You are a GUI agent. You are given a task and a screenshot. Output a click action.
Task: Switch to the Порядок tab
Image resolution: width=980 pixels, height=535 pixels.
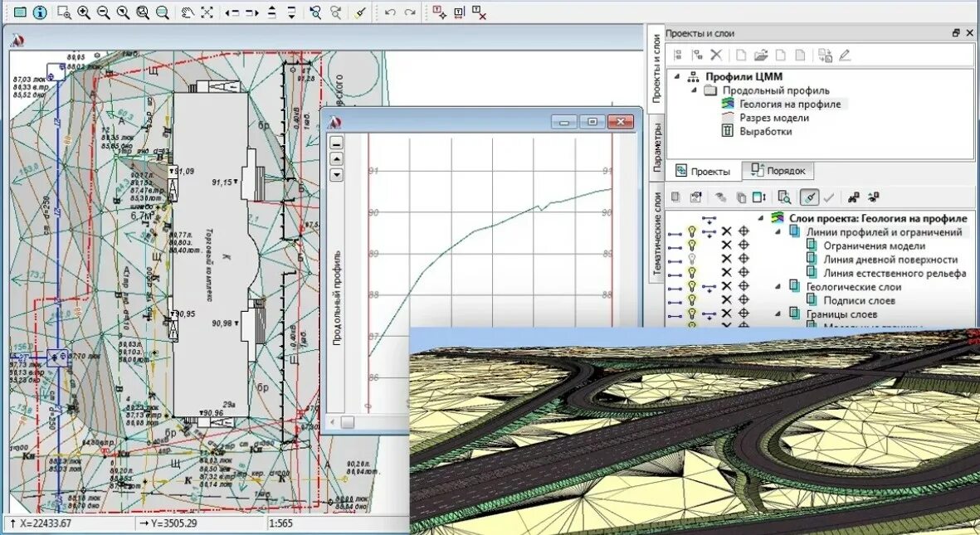click(x=778, y=171)
